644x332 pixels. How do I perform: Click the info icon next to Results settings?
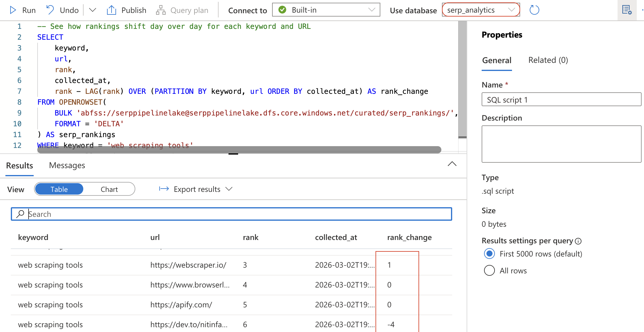click(579, 241)
